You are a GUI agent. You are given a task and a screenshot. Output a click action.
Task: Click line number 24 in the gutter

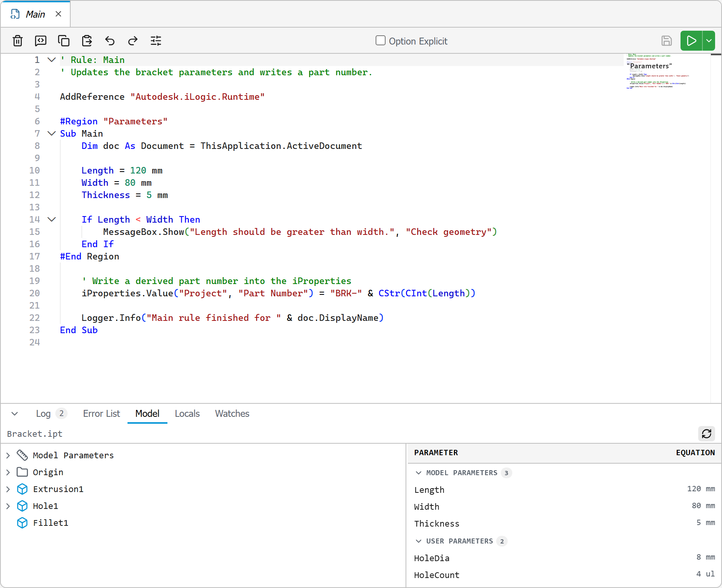click(35, 342)
